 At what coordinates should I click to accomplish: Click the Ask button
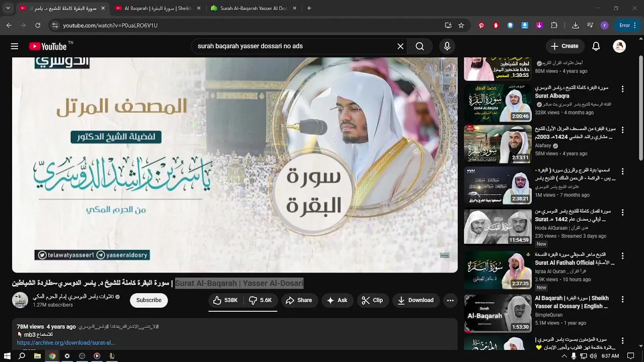(x=337, y=300)
